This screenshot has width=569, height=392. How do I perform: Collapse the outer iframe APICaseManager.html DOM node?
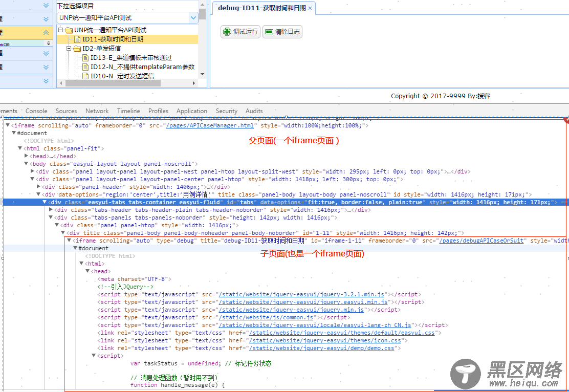point(8,125)
